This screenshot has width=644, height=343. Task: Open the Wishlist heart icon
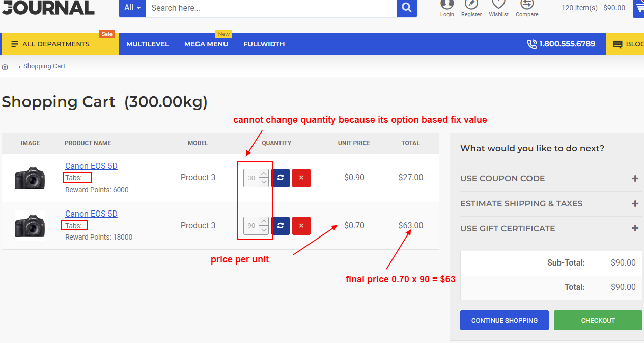point(498,5)
